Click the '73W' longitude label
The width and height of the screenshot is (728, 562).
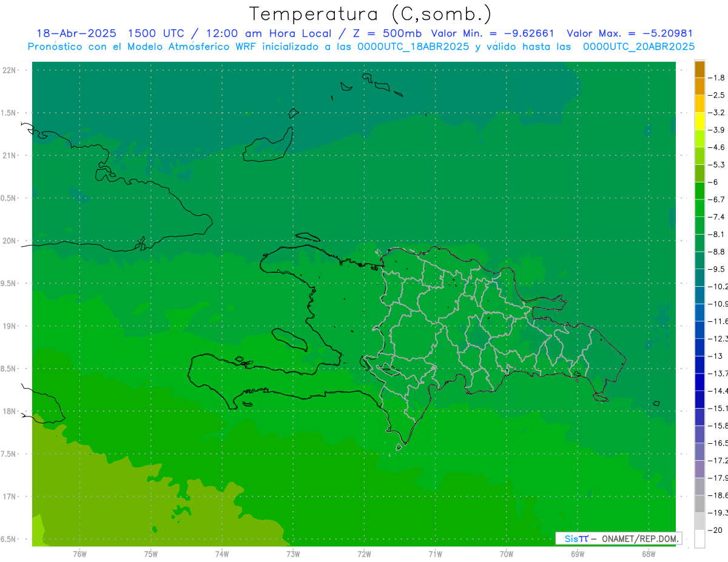click(293, 554)
